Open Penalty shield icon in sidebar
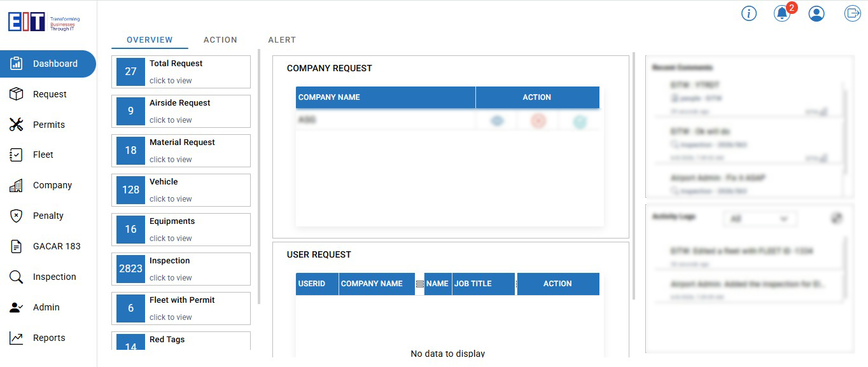Screen dimensions: 868x367 click(17, 216)
